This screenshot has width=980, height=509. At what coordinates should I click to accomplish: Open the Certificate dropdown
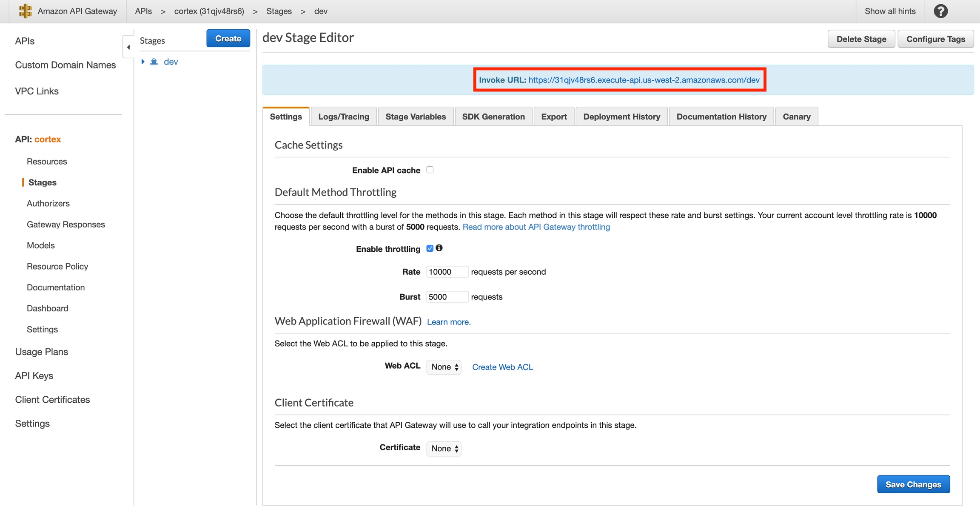[444, 448]
